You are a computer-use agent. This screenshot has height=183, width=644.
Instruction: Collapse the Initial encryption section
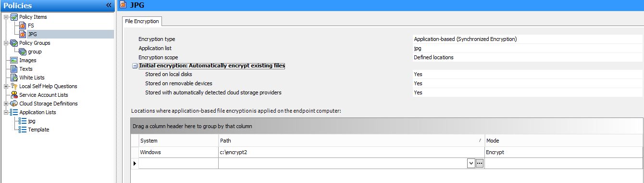point(135,66)
